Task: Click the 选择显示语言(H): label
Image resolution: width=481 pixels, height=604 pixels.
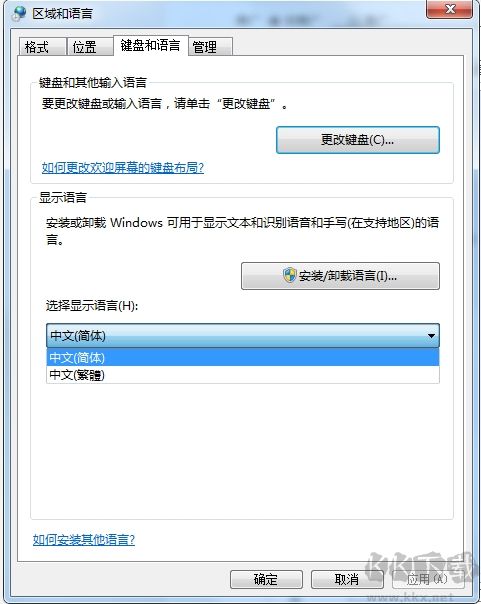Action: (92, 306)
